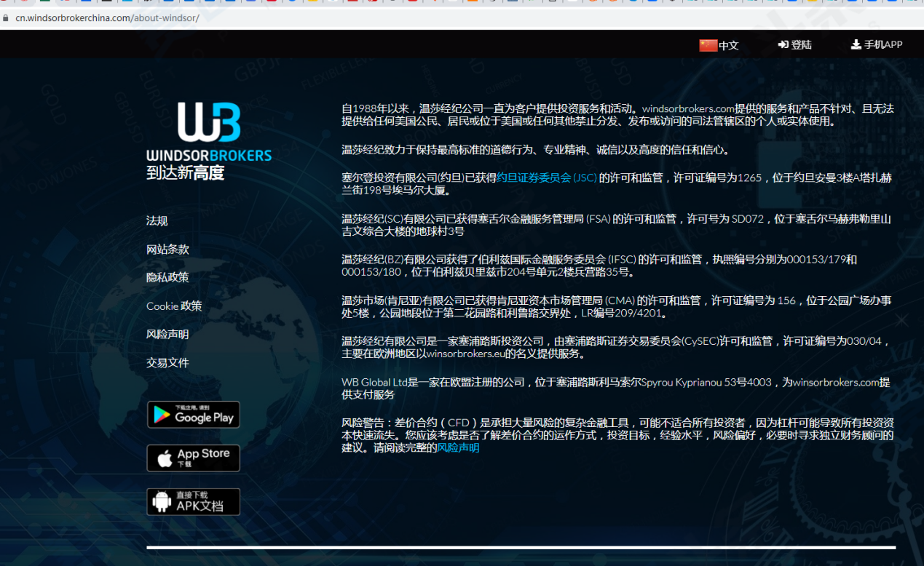This screenshot has width=924, height=566.
Task: Click the WB Global Ltd paragraph text
Action: pos(615,388)
